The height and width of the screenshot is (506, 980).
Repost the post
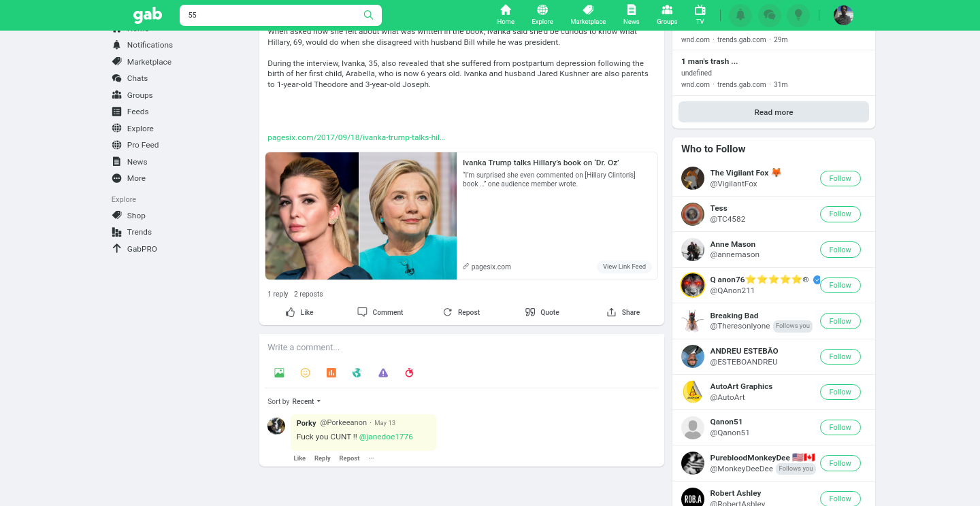461,312
